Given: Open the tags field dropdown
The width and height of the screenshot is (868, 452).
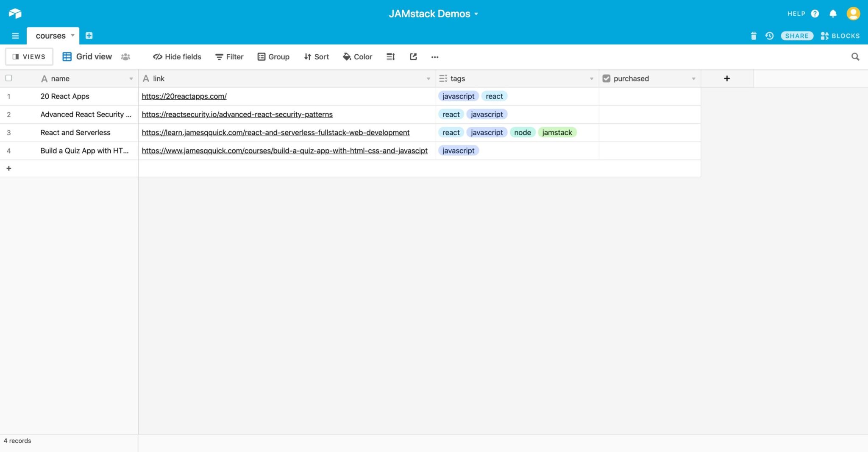Looking at the screenshot, I should coord(592,78).
